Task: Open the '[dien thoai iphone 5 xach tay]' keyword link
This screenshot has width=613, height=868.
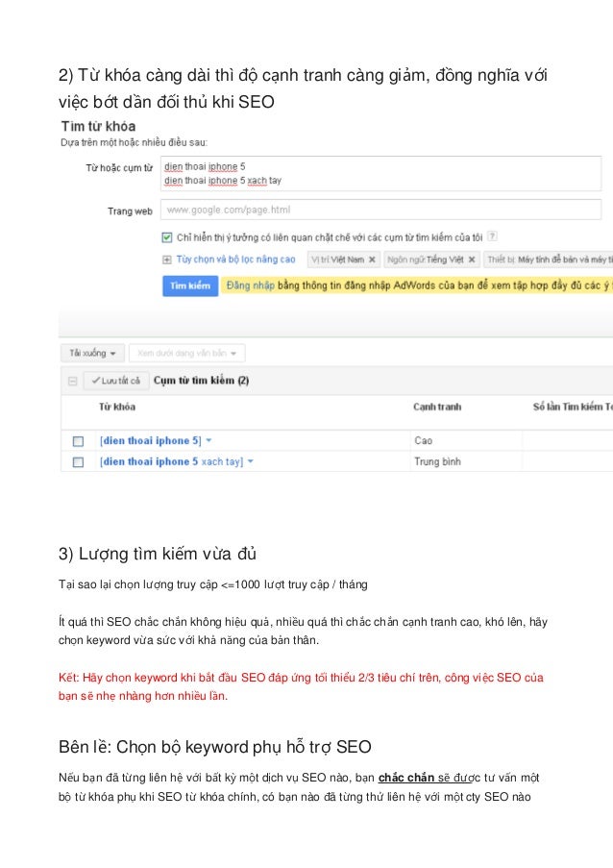Action: tap(172, 461)
